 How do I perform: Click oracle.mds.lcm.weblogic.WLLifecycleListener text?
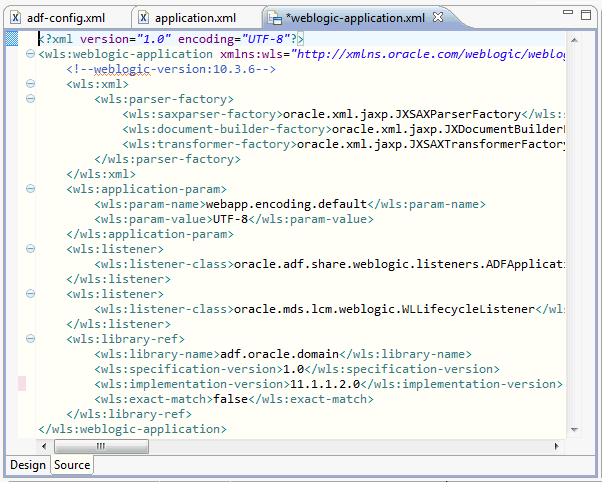pos(384,309)
